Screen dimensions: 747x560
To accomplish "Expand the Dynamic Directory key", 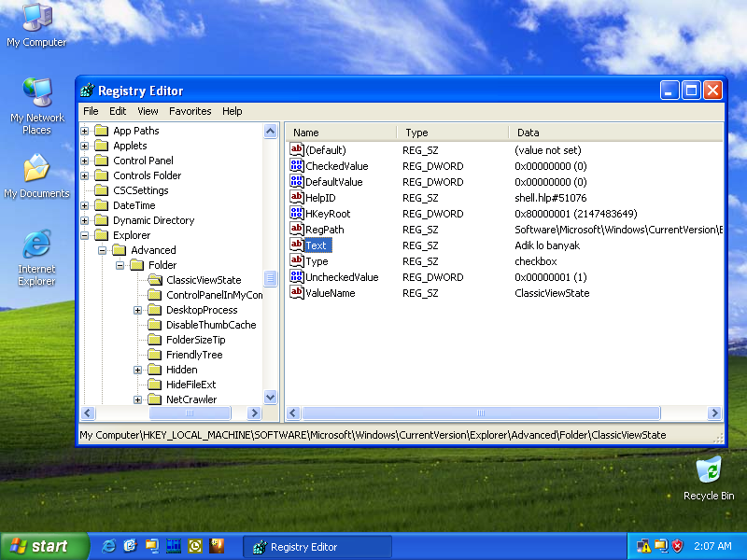I will tap(85, 220).
